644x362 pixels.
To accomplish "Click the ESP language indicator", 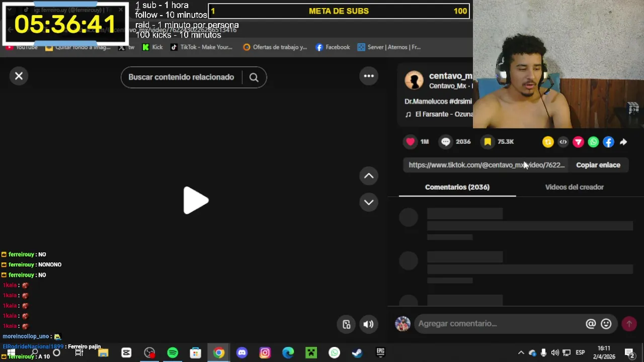I will pyautogui.click(x=580, y=352).
